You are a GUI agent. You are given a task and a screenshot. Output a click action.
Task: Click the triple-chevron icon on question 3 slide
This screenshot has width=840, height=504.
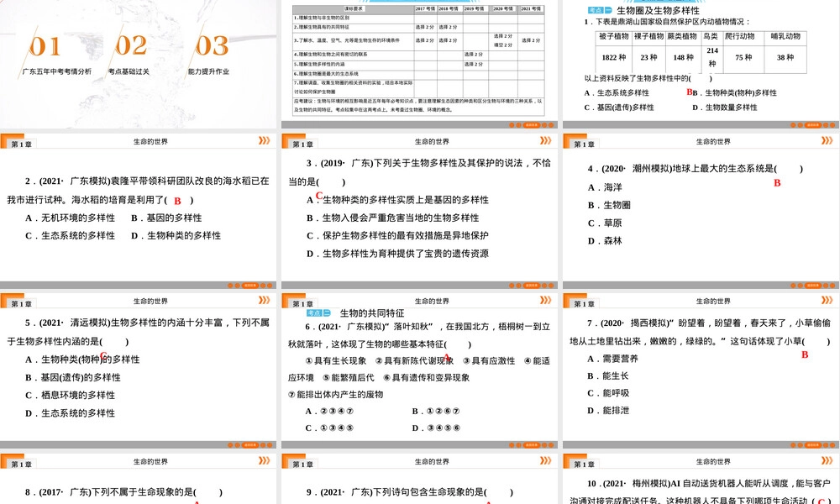coord(545,140)
